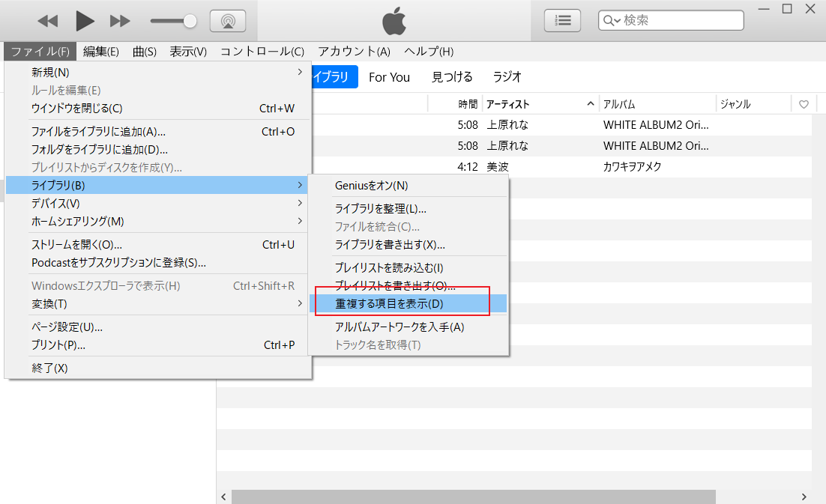Expand the 変換(T) submenu
This screenshot has height=504, width=826.
point(157,303)
